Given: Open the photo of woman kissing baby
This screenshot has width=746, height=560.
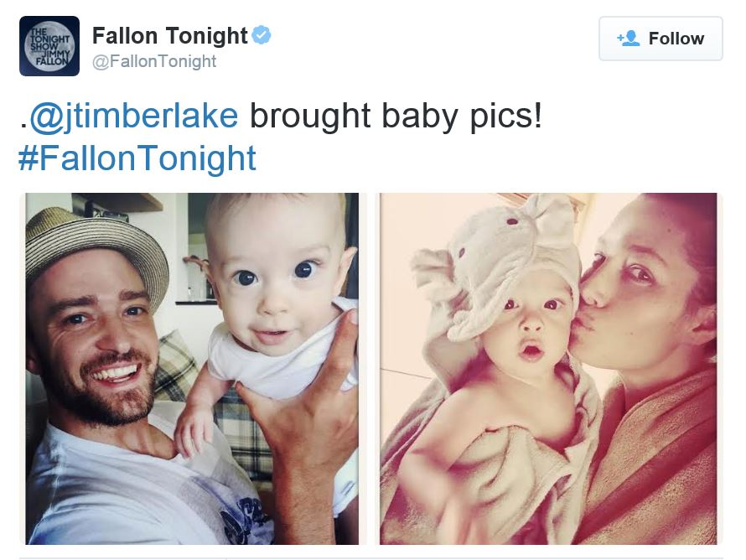Looking at the screenshot, I should coord(548,369).
